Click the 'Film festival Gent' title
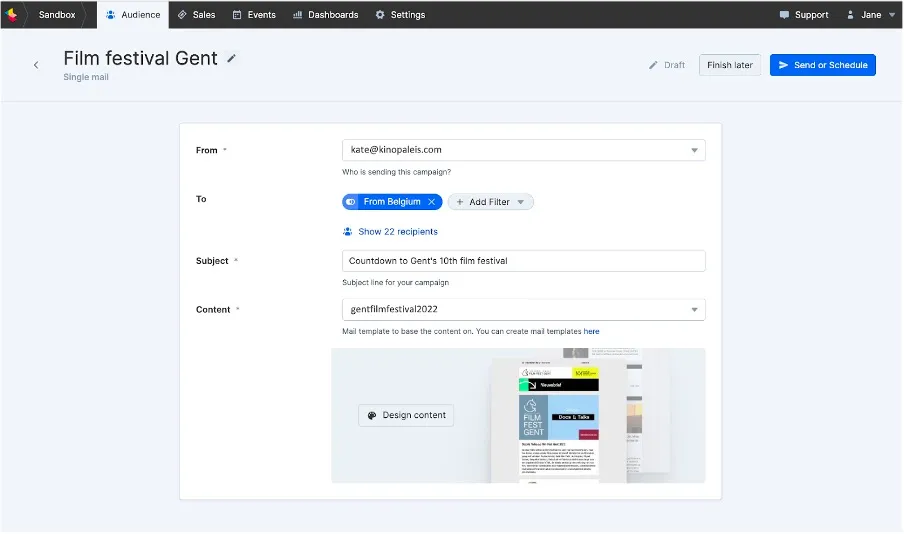Viewport: 904px width, 534px height. point(141,58)
